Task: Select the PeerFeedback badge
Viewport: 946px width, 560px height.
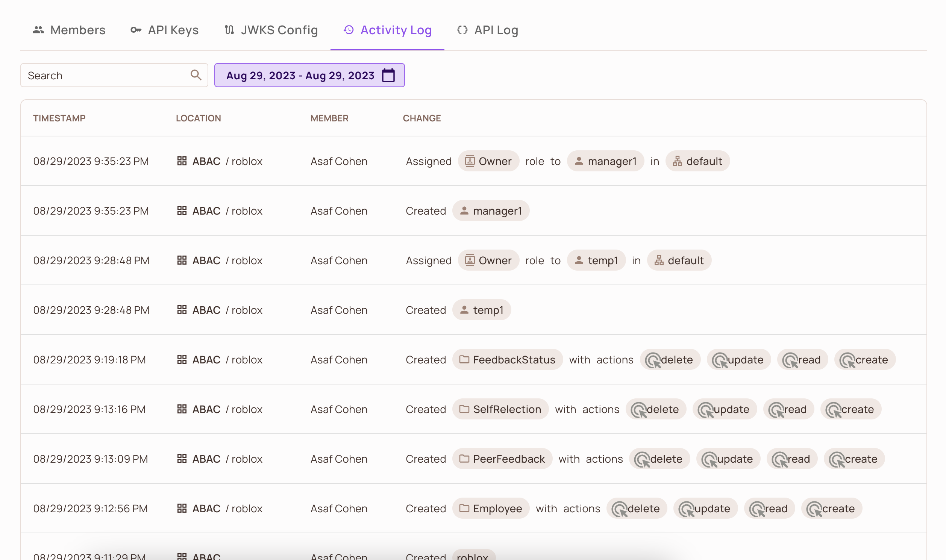Action: coord(502,459)
